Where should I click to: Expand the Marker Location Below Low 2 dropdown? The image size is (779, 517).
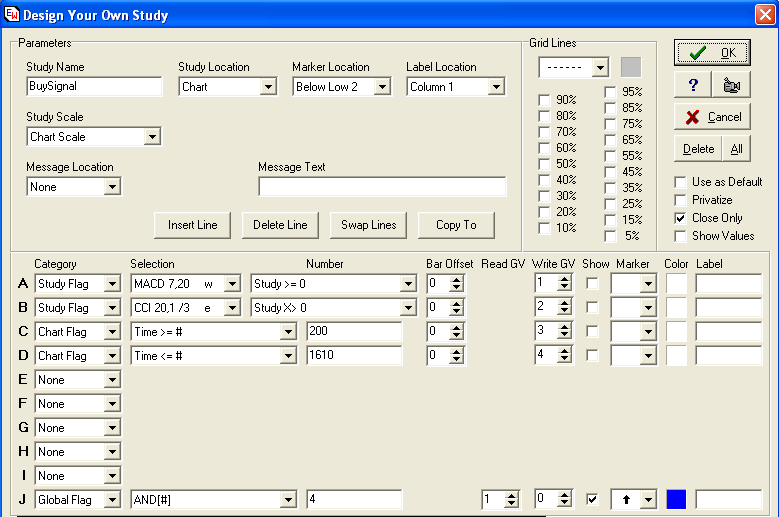[381, 87]
